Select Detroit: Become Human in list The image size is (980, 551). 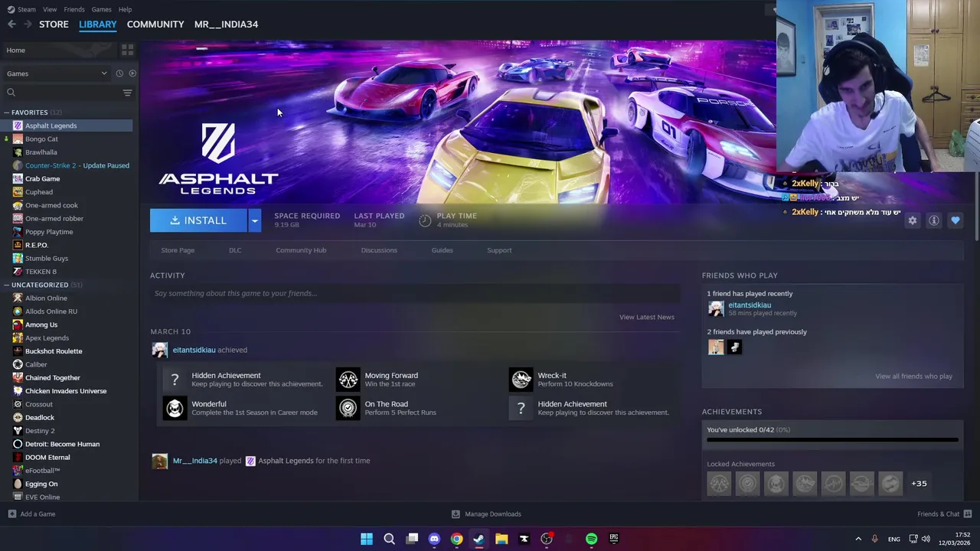(62, 444)
